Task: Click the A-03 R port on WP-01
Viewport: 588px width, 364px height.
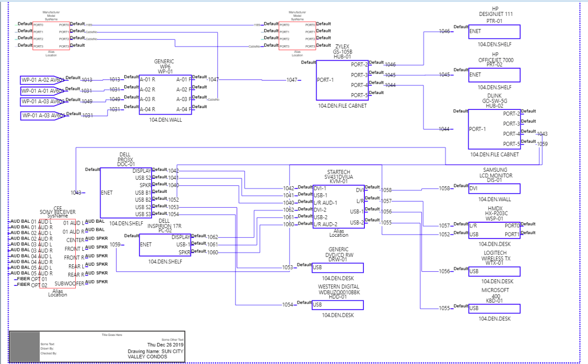Action: pyautogui.click(x=147, y=100)
